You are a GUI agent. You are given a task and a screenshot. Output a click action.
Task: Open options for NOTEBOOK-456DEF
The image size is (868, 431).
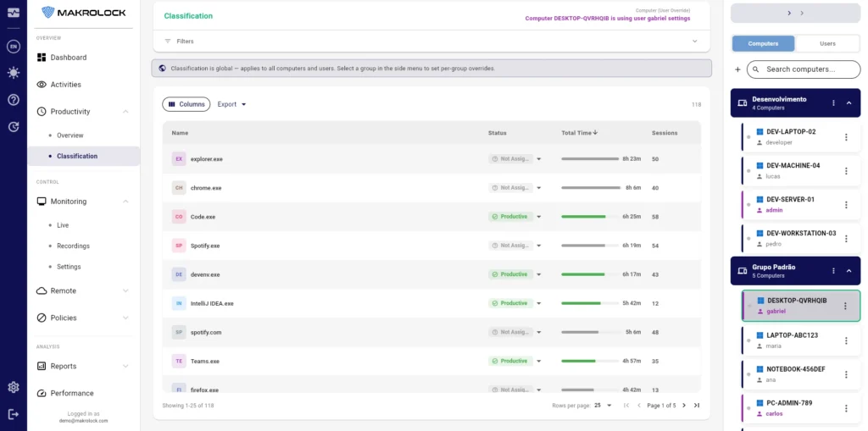(x=846, y=374)
